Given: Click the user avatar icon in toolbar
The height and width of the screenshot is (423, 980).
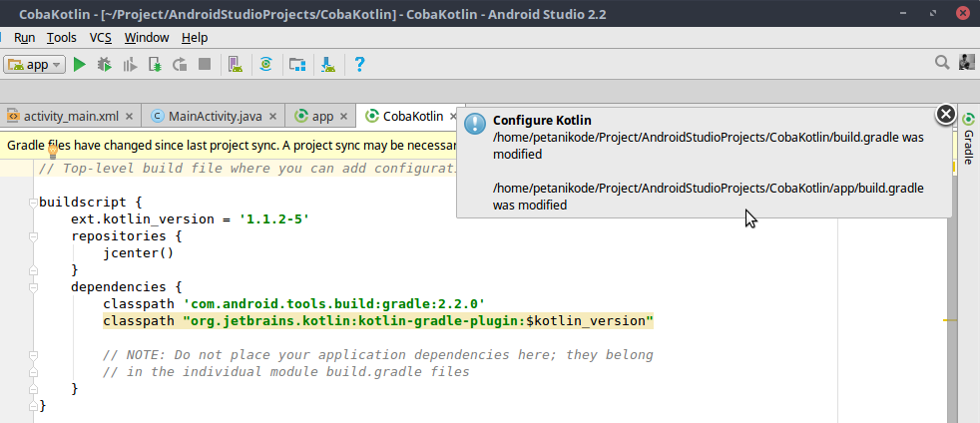Looking at the screenshot, I should click(x=967, y=61).
